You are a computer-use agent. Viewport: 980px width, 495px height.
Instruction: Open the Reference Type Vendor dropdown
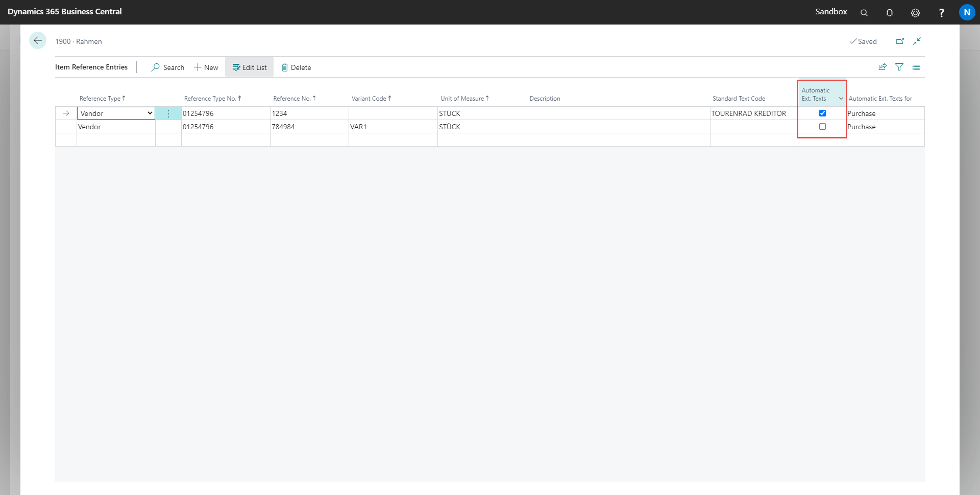tap(116, 113)
